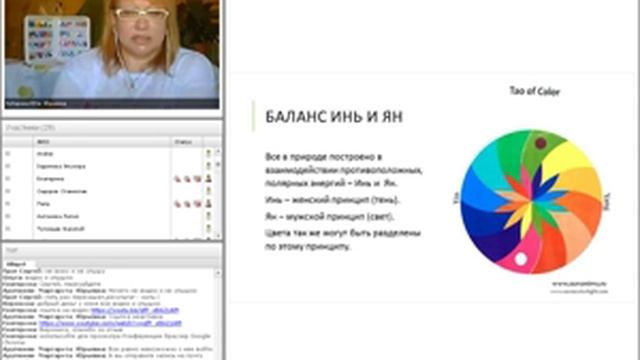The image size is (640, 360).
Task: Click the Чат panel header
Action: click(112, 250)
